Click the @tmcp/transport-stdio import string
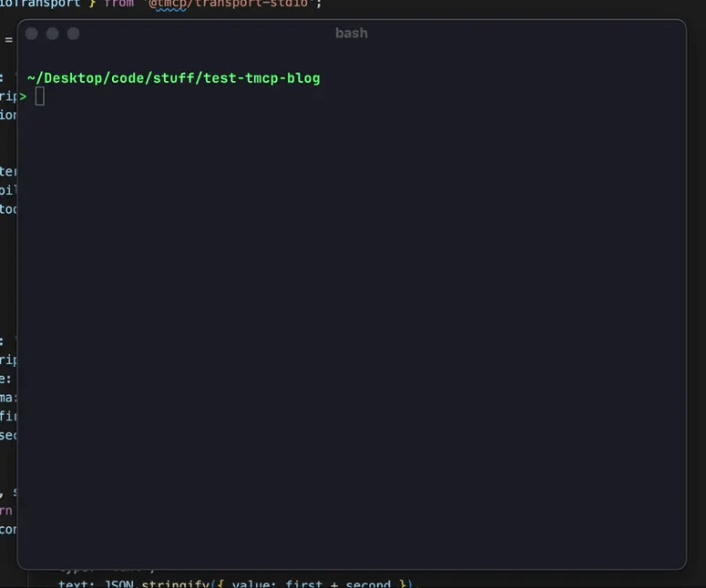This screenshot has height=588, width=706. pos(228,5)
